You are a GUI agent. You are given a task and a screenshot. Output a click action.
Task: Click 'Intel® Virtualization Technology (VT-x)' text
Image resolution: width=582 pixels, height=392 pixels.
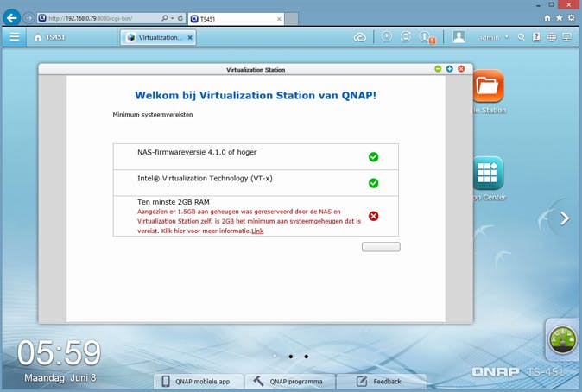coord(205,179)
